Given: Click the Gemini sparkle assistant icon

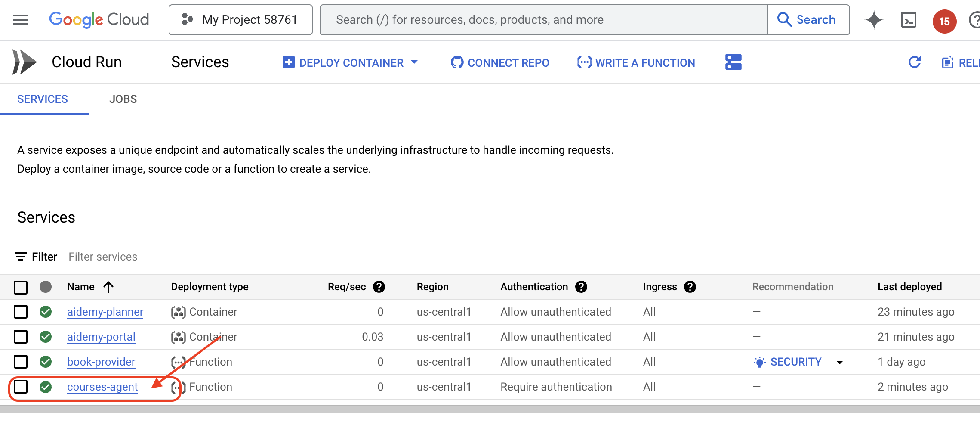Looking at the screenshot, I should point(874,20).
